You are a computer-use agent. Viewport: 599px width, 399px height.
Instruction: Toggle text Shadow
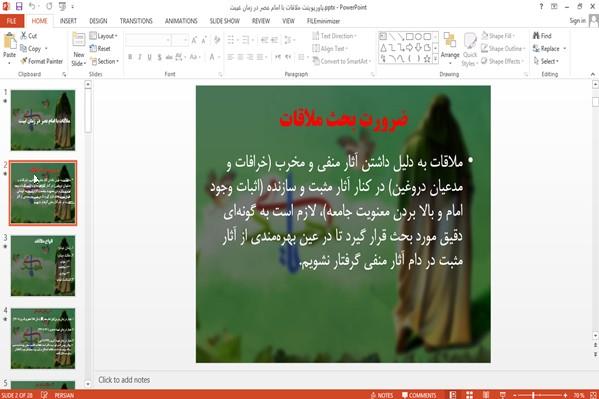(x=159, y=57)
